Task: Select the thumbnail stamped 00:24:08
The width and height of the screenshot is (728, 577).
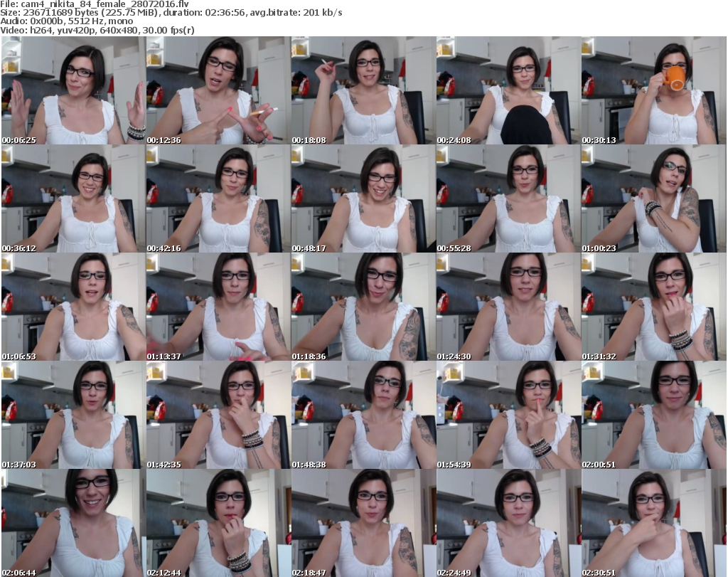Action: click(508, 90)
